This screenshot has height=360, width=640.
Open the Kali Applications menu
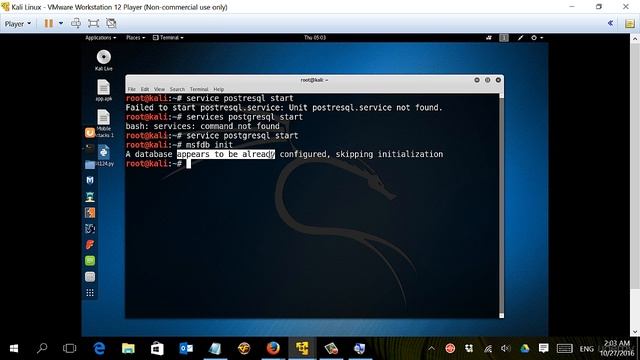100,38
